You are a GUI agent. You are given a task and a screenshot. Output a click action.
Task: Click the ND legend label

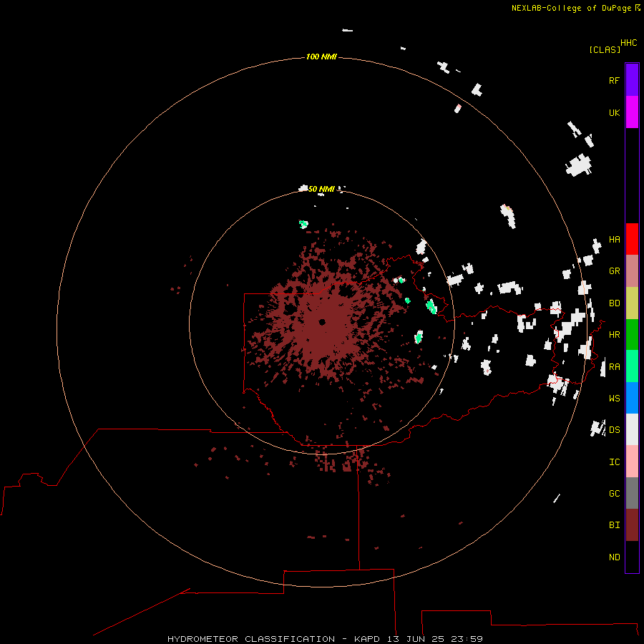[614, 557]
